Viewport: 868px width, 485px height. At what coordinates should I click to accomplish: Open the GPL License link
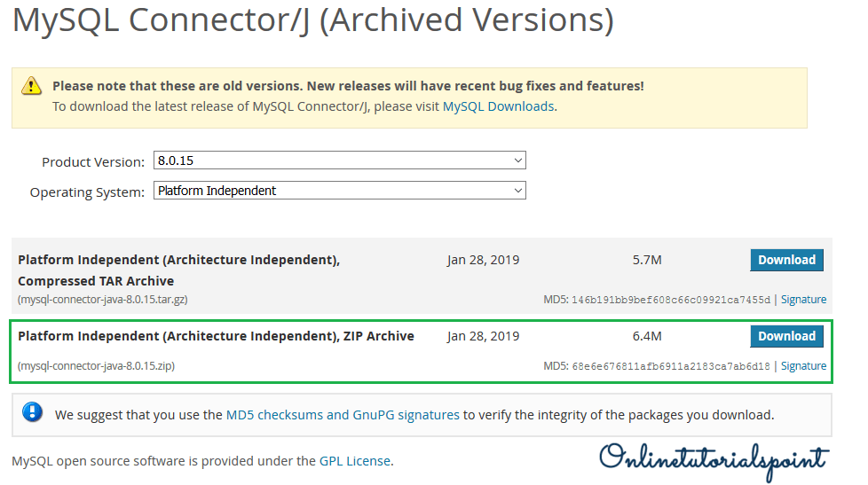[355, 461]
